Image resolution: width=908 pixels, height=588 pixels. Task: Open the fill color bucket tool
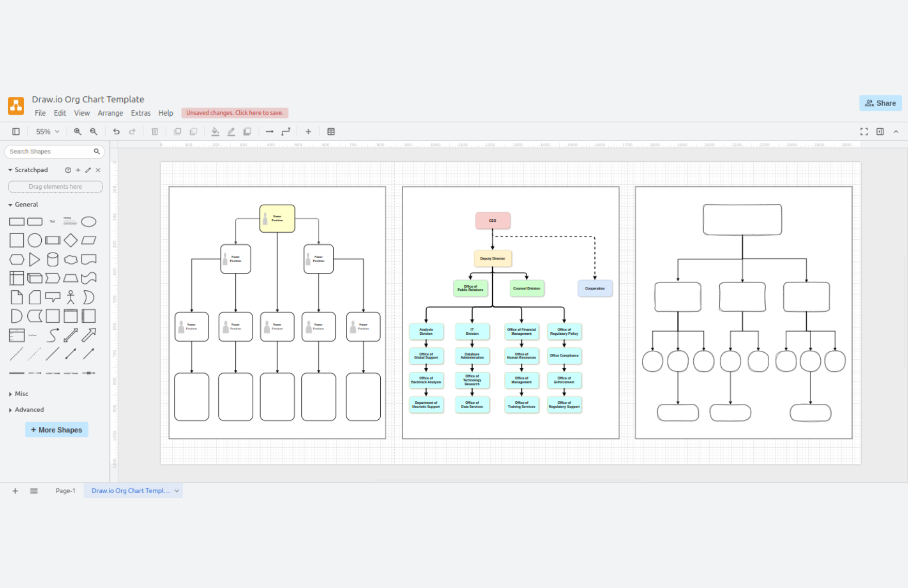pyautogui.click(x=215, y=132)
